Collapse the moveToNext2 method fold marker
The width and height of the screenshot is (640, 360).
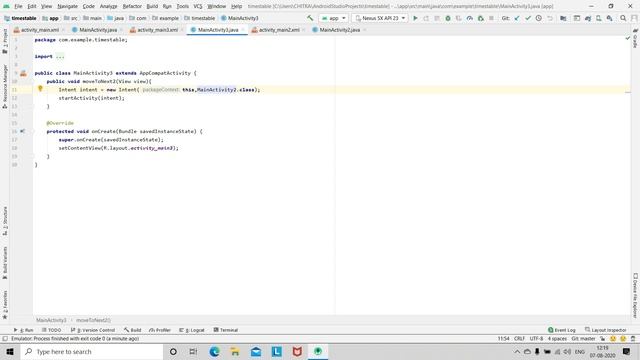click(x=33, y=82)
